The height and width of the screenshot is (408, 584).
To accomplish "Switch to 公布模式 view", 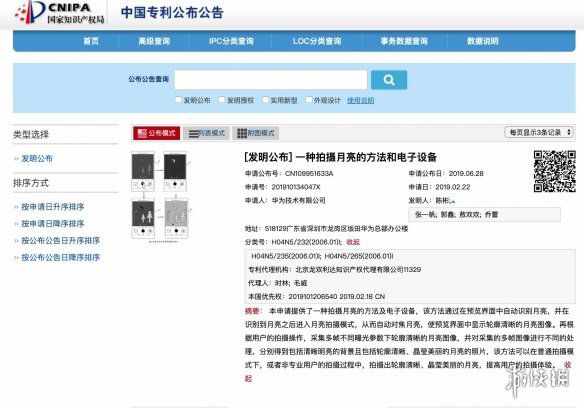I will point(156,133).
